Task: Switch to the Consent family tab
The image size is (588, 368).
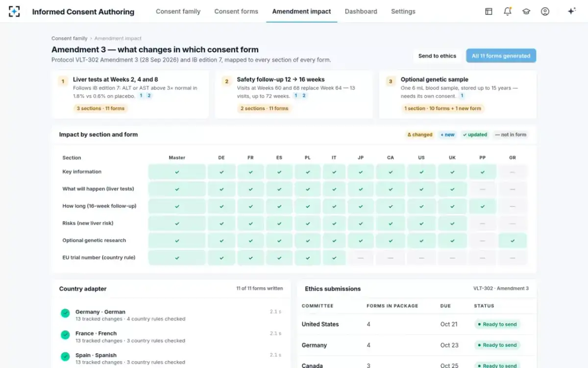Action: click(178, 11)
